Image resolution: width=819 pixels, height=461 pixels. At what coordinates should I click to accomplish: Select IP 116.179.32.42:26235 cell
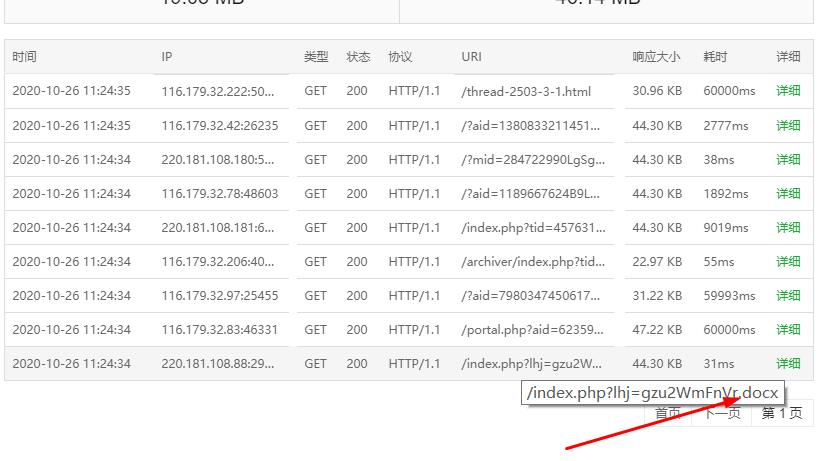click(x=219, y=126)
